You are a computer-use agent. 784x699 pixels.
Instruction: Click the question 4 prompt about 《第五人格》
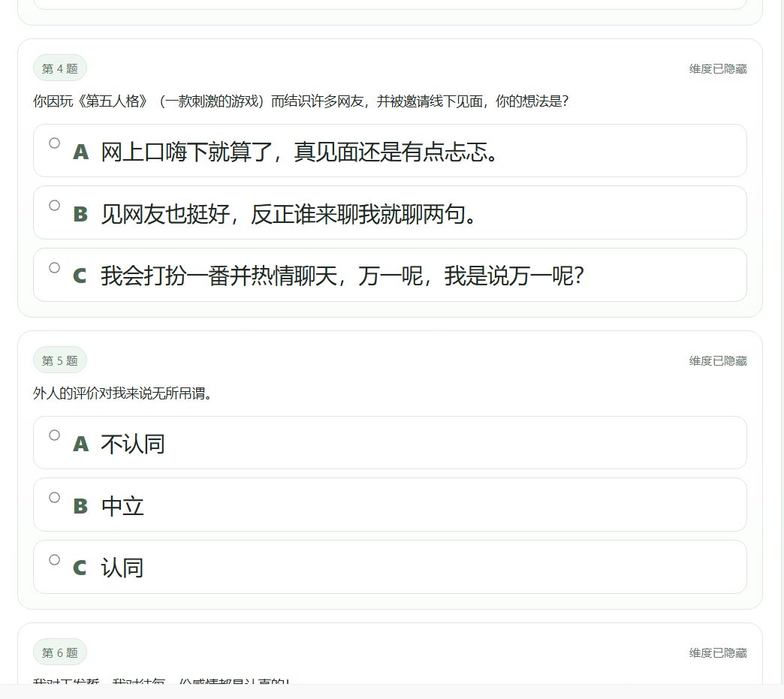(300, 102)
